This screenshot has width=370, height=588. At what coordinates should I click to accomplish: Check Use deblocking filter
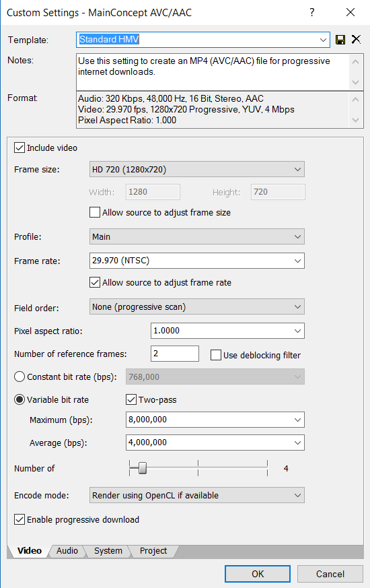coord(216,355)
